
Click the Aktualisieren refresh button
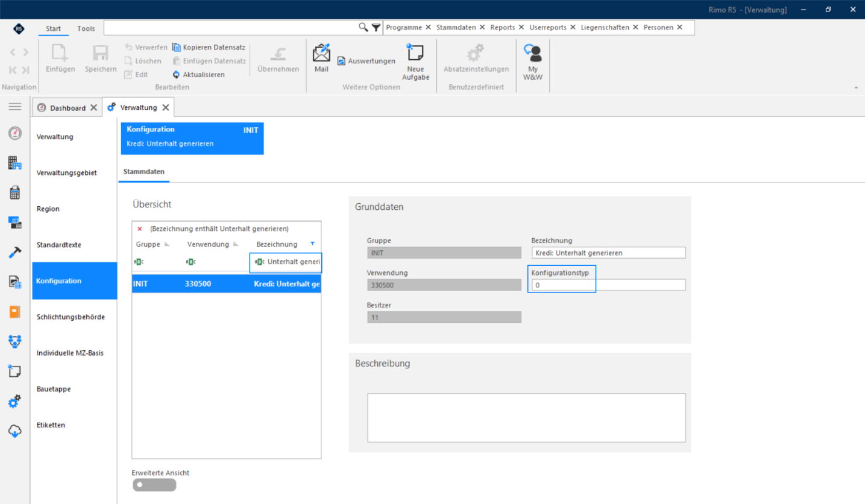198,75
